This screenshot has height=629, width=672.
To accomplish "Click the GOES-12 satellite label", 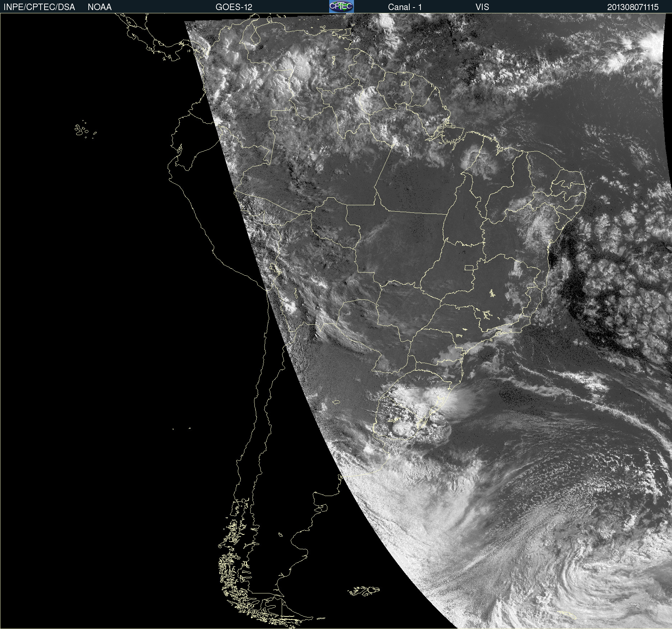I will coord(234,7).
